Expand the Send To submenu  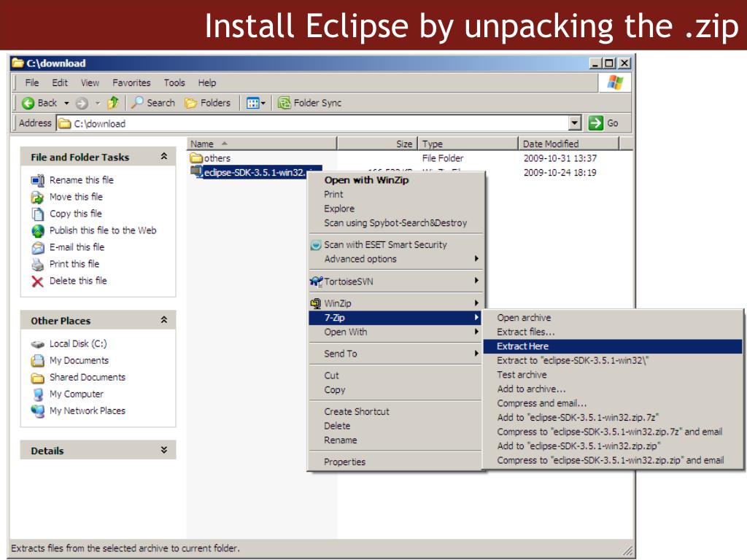point(396,354)
